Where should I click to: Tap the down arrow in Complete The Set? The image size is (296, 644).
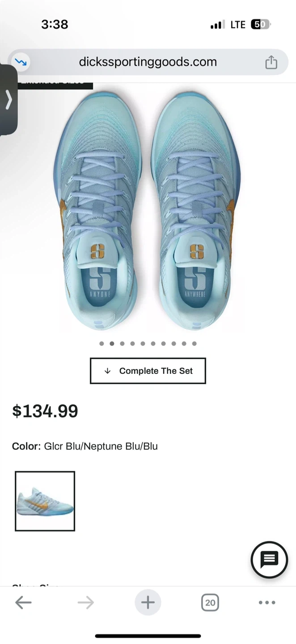point(107,371)
